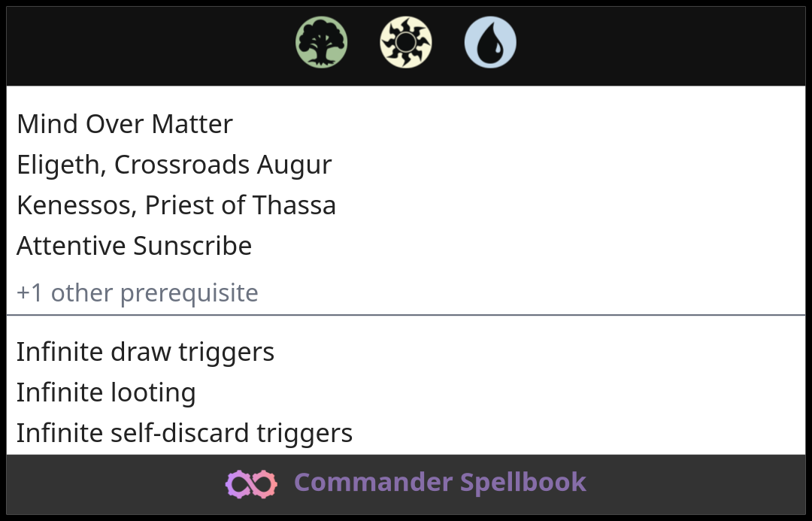
Task: Click Infinite self-discard triggers result
Action: 184,433
